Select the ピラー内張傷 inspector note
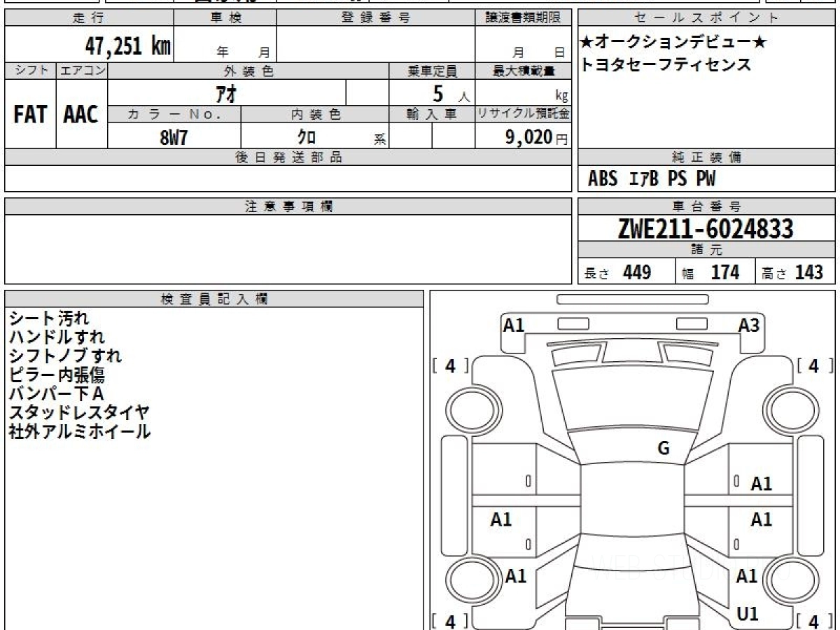Viewport: 840px width, 630px height. [x=57, y=375]
